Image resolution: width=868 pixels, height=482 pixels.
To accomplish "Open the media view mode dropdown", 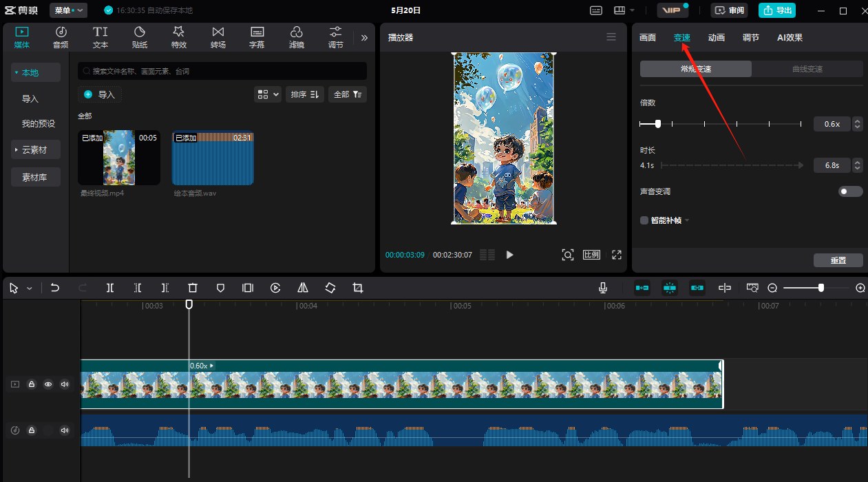I will 268,94.
